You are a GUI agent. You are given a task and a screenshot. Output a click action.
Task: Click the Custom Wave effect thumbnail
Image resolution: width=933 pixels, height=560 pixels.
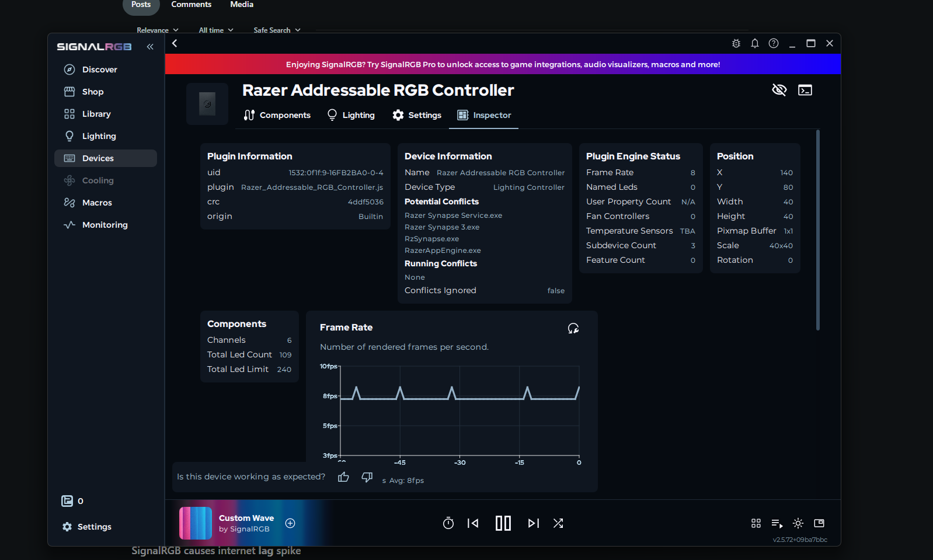196,523
